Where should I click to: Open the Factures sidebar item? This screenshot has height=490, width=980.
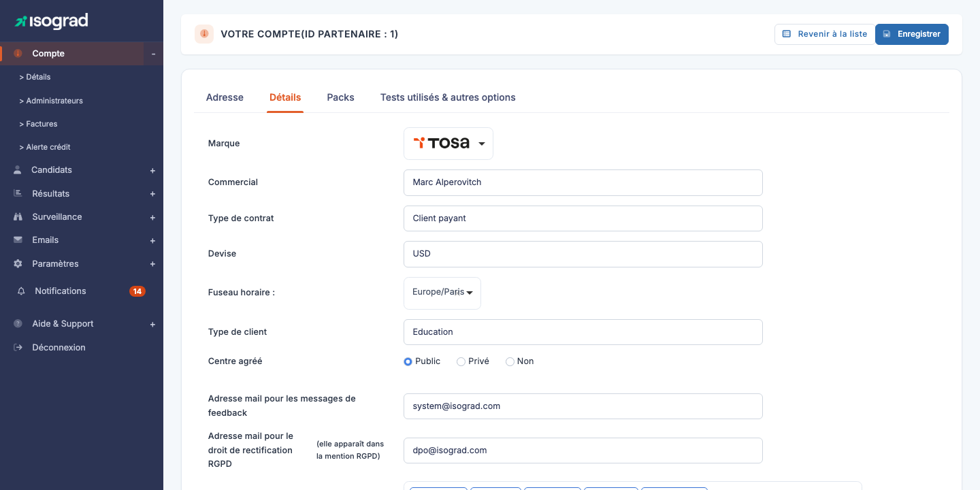tap(38, 124)
